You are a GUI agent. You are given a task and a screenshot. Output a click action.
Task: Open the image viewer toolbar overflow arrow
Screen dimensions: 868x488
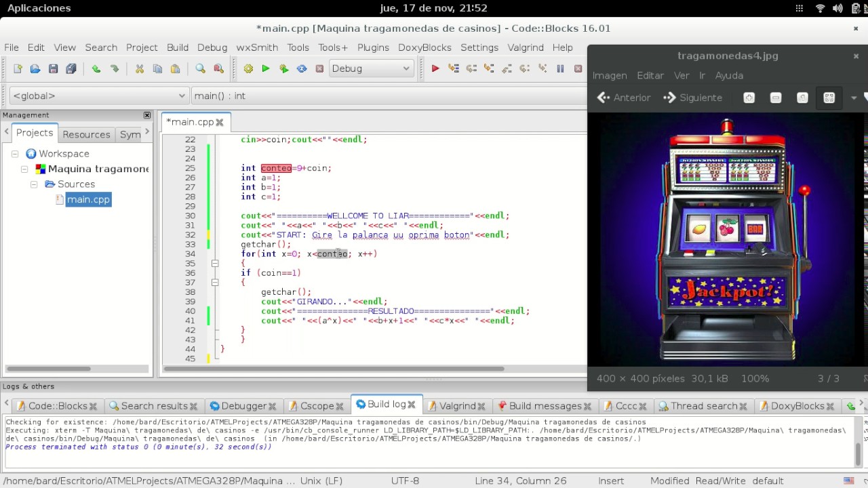click(854, 98)
